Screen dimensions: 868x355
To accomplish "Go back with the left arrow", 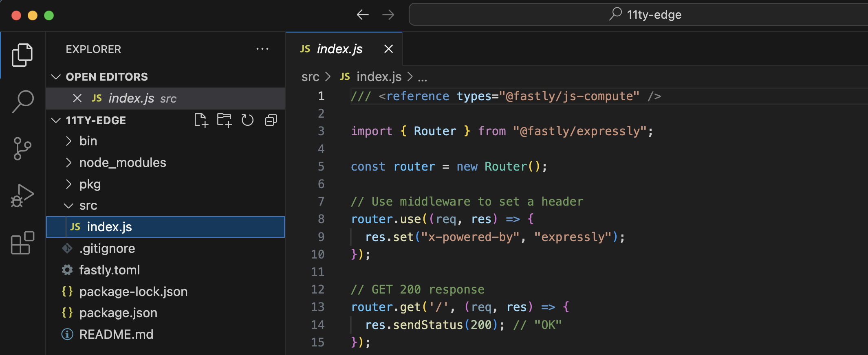I will (x=363, y=15).
